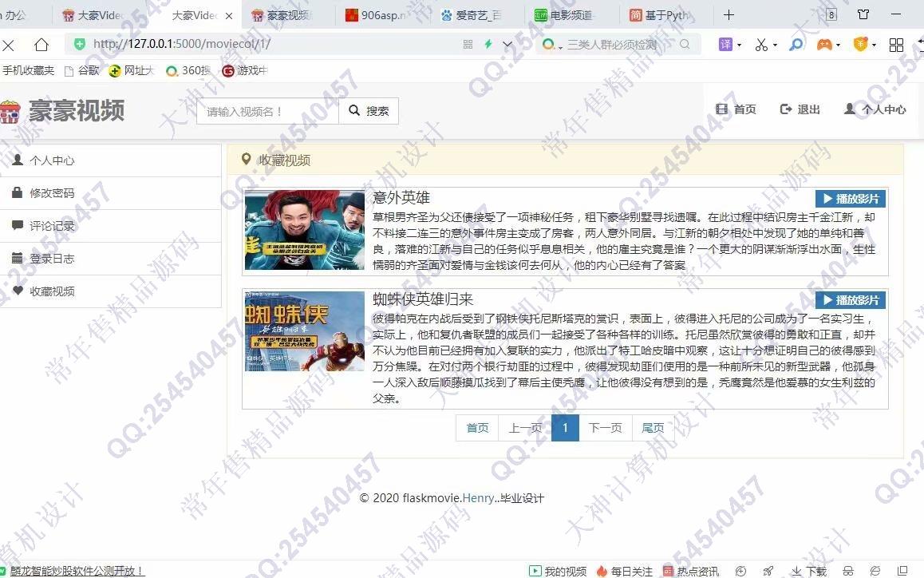
Task: Play 蜘蛛侠英雄归来 with its 播放影片 button
Action: tap(851, 300)
